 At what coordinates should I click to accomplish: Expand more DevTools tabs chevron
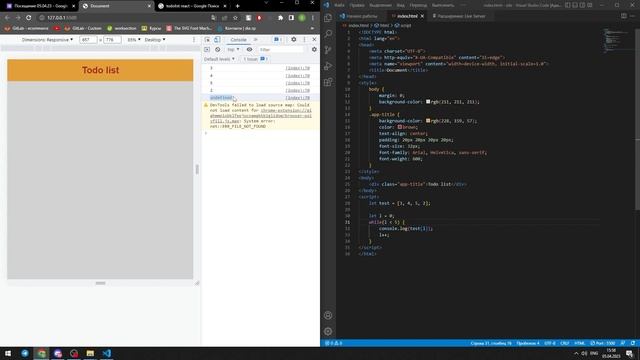pos(256,40)
